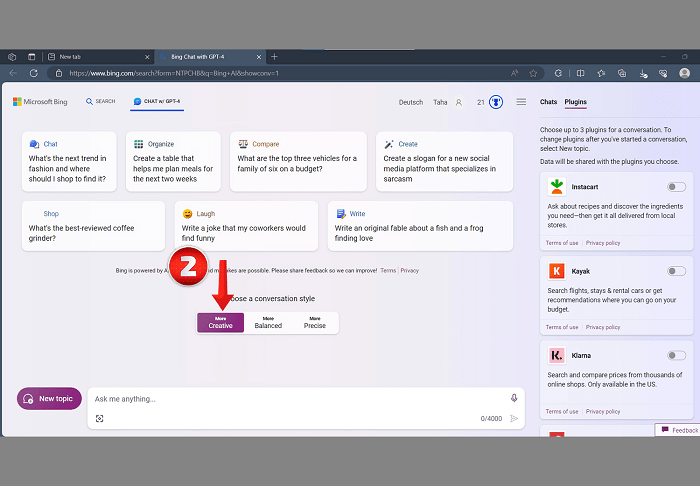Select More Precise conversation style

point(315,323)
